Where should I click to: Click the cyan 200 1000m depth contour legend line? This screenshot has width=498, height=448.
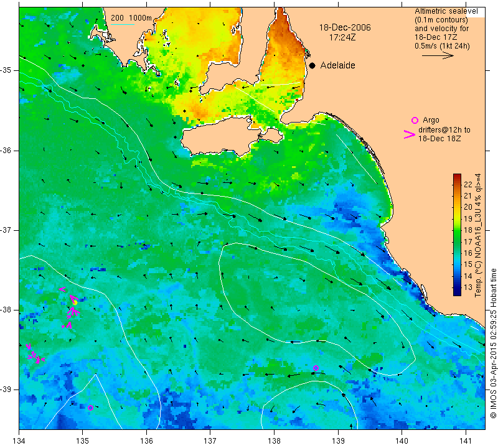[x=122, y=24]
